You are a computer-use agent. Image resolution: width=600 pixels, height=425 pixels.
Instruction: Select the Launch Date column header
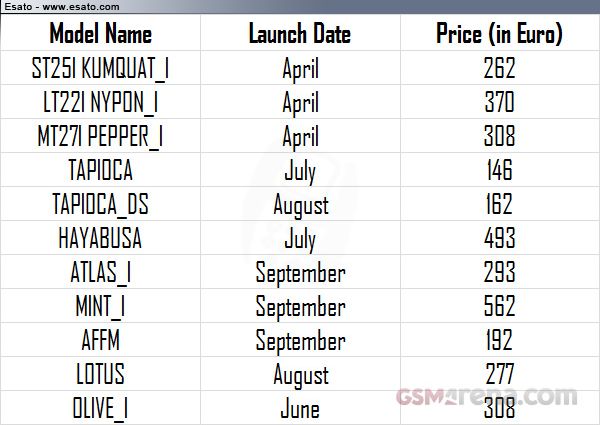pyautogui.click(x=300, y=33)
